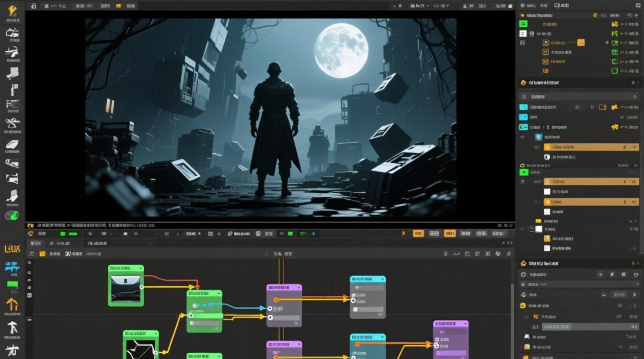Toggle the topmost green-outlined box in the right panel
This screenshot has height=359, width=644.
[615, 24]
